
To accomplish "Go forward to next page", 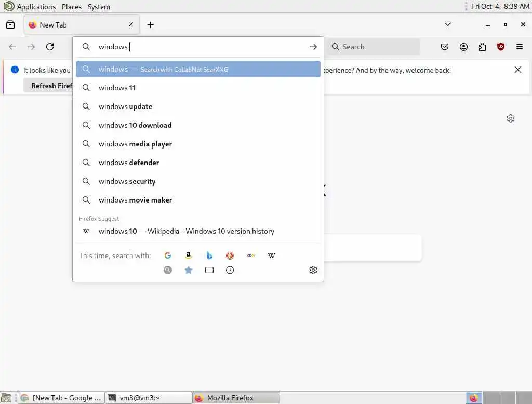I will [x=31, y=47].
